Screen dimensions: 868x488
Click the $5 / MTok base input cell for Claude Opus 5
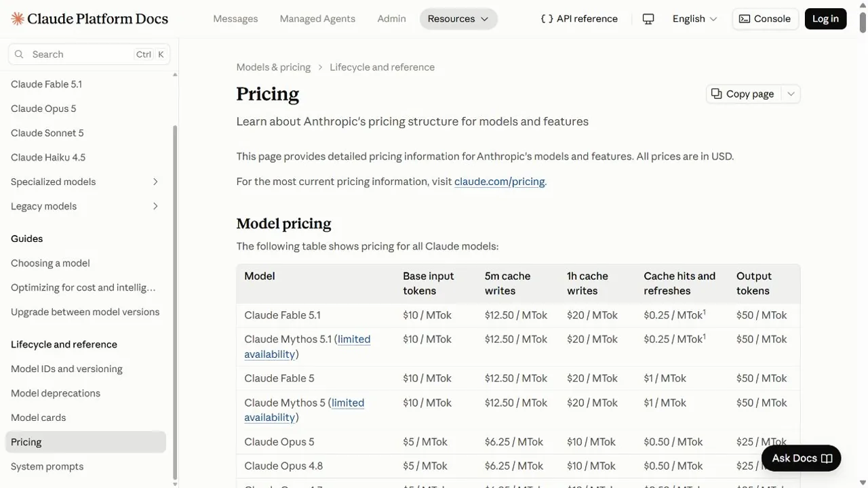[x=425, y=442]
